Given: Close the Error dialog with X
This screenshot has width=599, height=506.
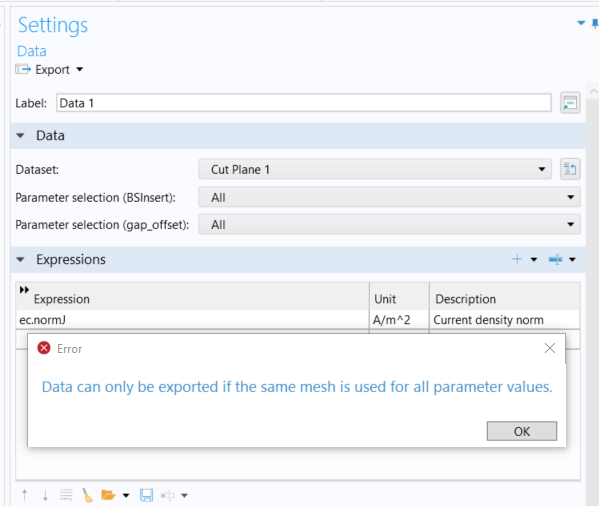Looking at the screenshot, I should point(550,348).
